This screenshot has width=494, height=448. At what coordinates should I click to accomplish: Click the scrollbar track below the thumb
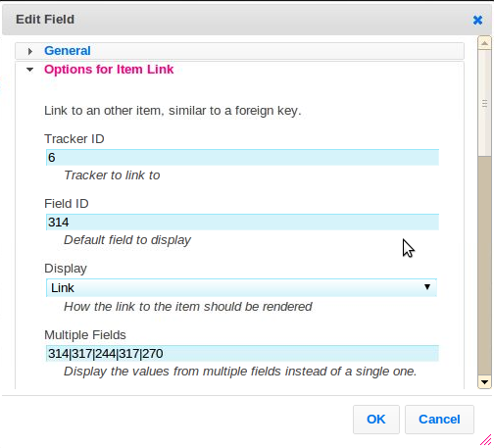tap(484, 266)
